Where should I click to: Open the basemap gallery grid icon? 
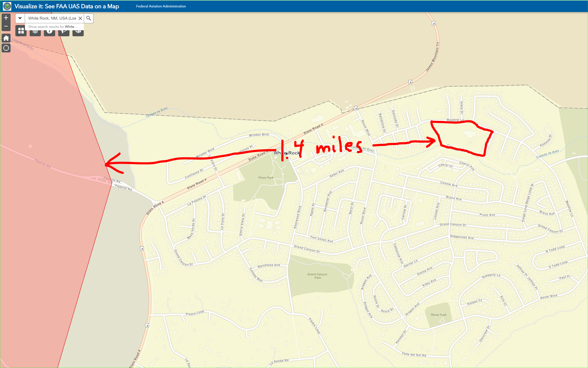coord(21,31)
